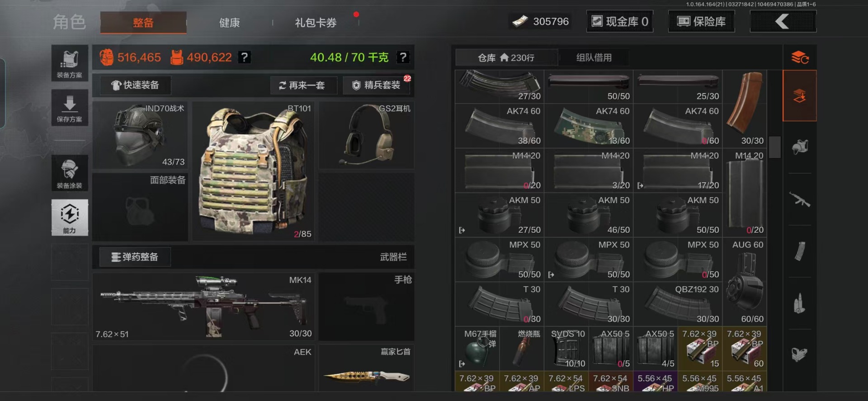
Task: Filter storage by magazine icon
Action: [x=799, y=251]
